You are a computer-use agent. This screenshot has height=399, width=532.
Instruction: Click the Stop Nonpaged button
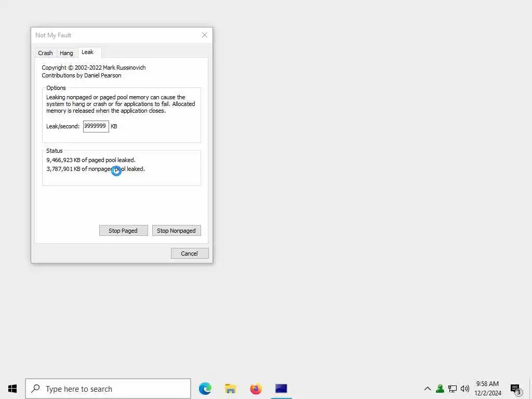[177, 230]
